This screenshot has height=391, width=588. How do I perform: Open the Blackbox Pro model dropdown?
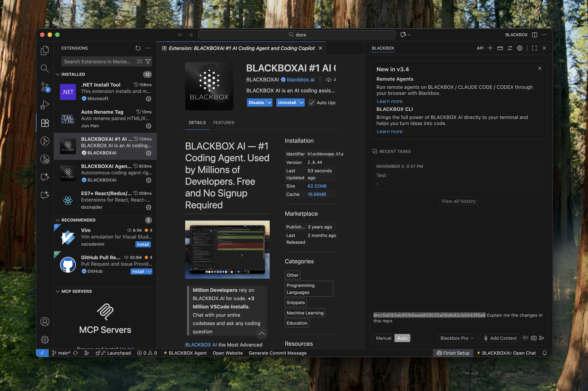pos(457,338)
